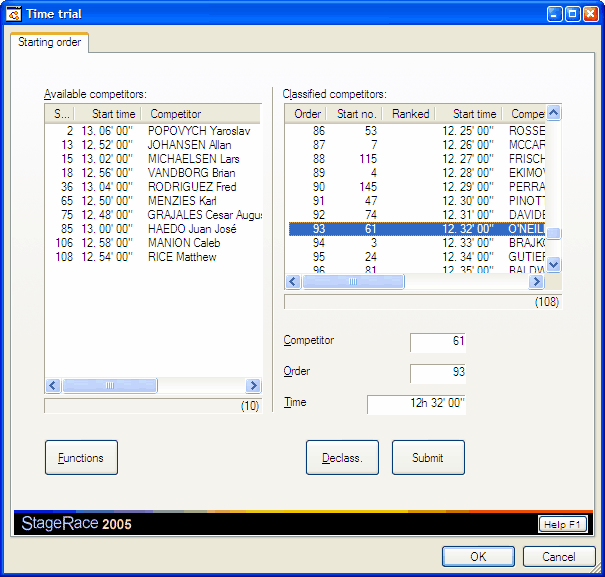
Task: Click classified list Start time column header
Action: coord(469,114)
